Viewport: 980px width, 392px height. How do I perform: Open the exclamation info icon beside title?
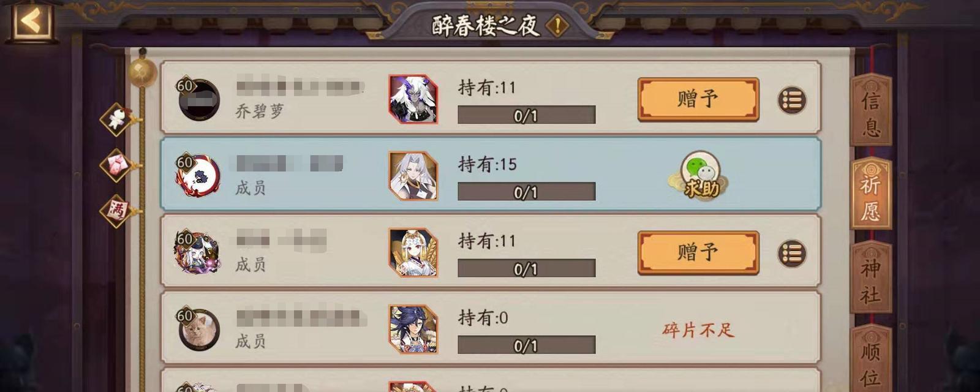pyautogui.click(x=557, y=26)
